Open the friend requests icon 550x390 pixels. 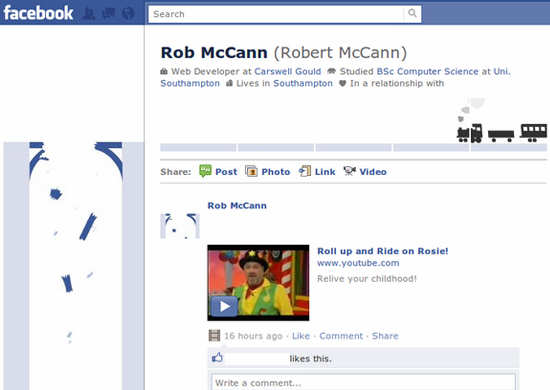click(89, 13)
